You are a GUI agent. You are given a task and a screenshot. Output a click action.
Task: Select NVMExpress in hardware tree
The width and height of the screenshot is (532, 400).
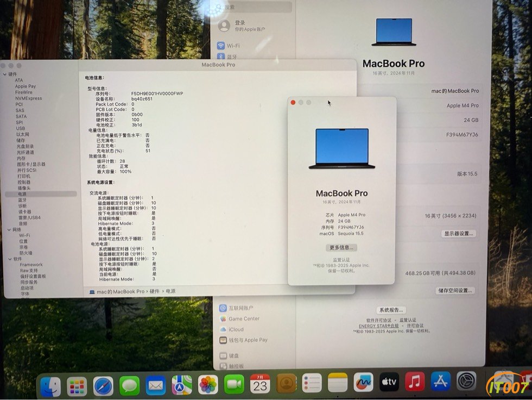click(x=28, y=98)
